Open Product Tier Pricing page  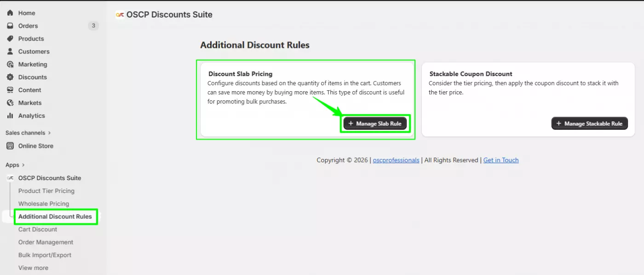(x=46, y=191)
